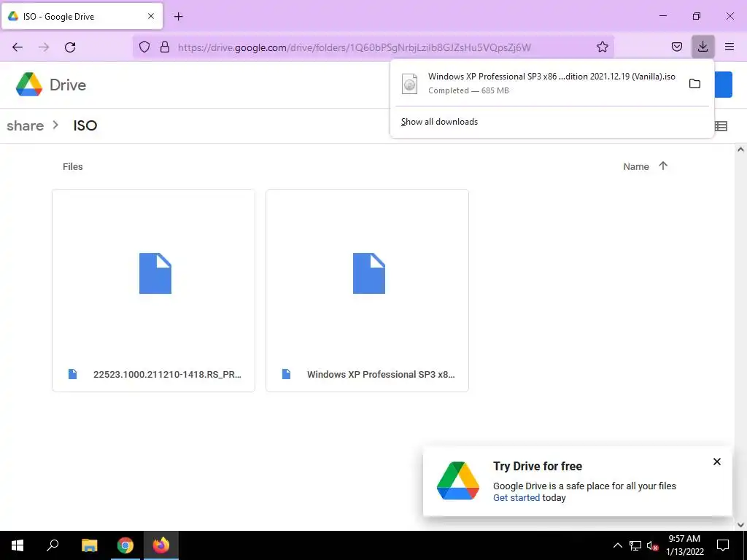The image size is (747, 560).
Task: Open the tracking protection shield icon
Action: pos(144,47)
